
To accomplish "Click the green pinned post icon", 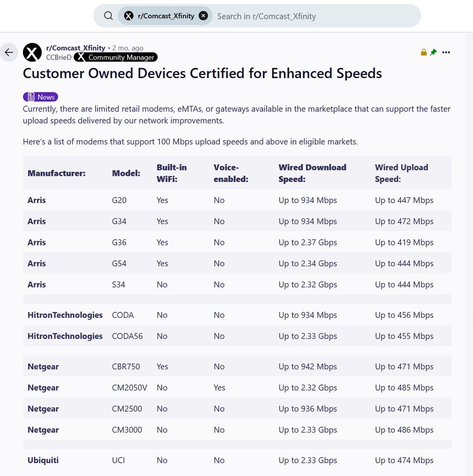I will [433, 52].
